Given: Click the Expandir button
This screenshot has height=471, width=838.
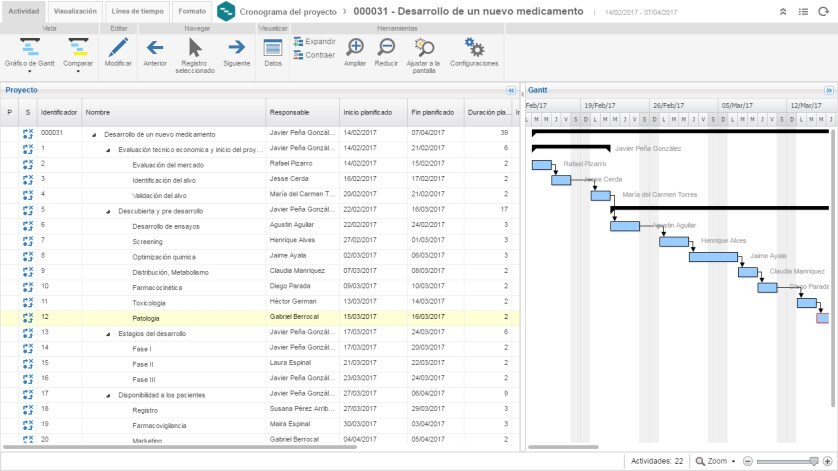Looking at the screenshot, I should point(315,42).
